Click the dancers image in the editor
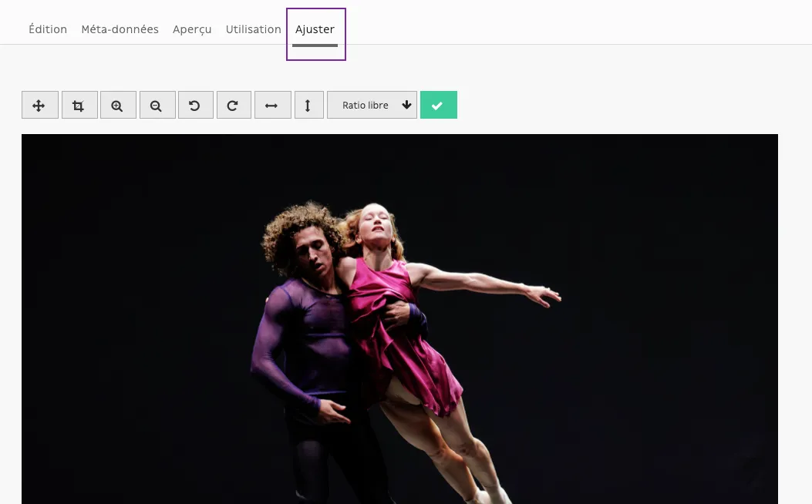812x504 pixels. (x=399, y=319)
